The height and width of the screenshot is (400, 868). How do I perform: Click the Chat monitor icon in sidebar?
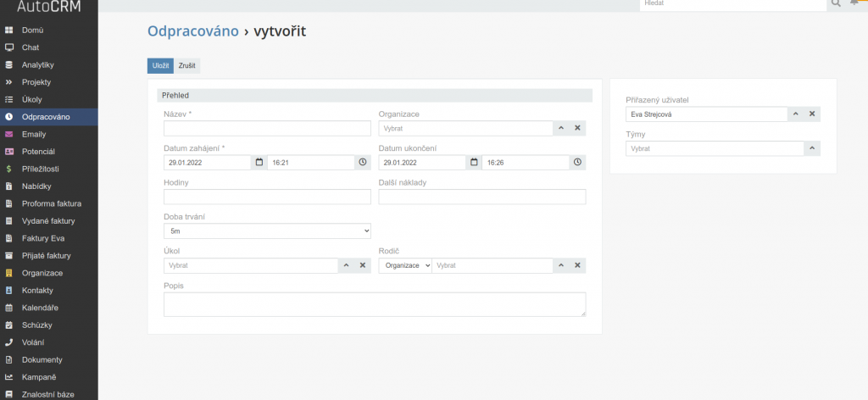coord(8,47)
